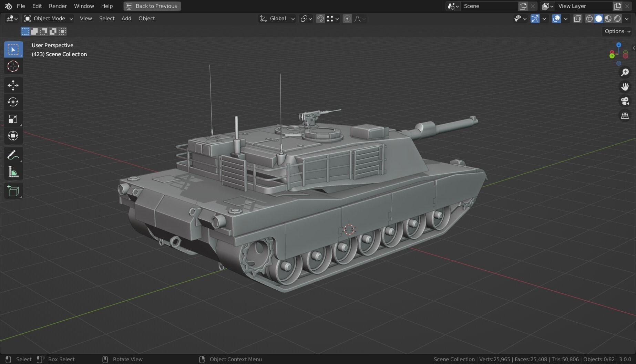Open the snapping options dropdown
Screen dimensions: 636x364
333,19
